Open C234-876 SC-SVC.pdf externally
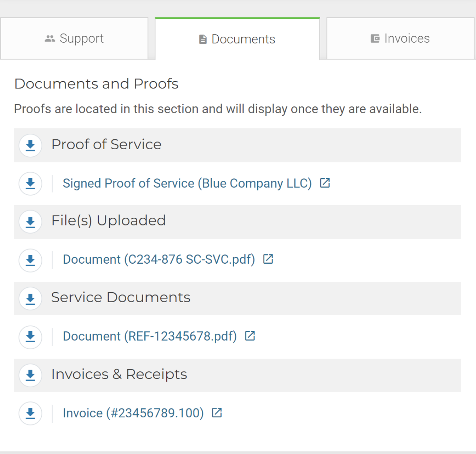This screenshot has width=476, height=454. tap(268, 259)
